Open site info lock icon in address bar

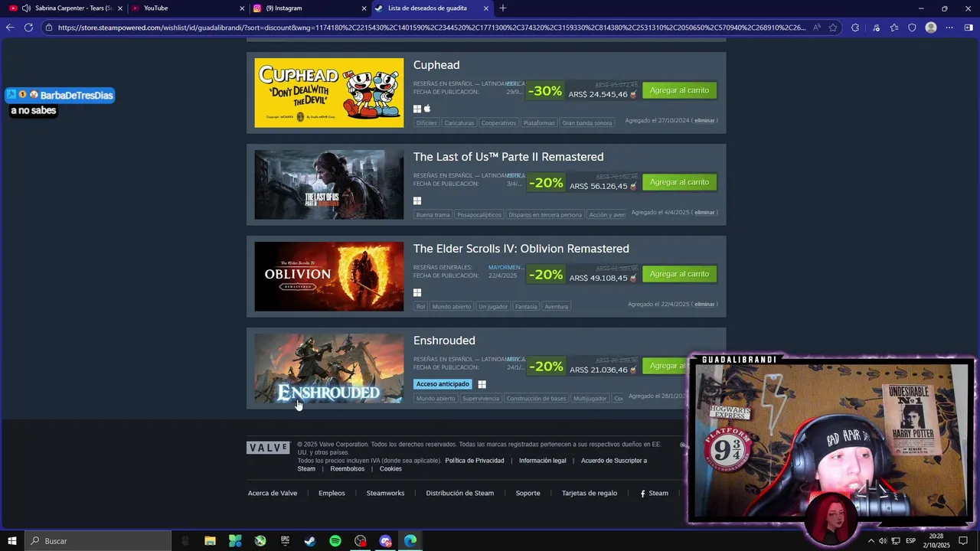click(x=49, y=28)
